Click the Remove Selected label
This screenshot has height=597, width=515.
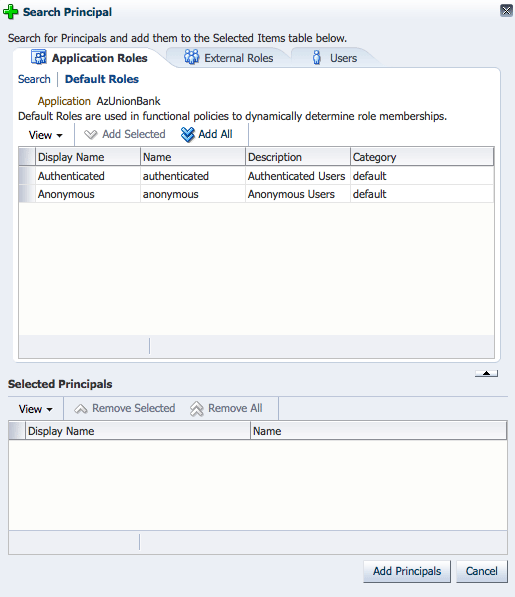134,408
